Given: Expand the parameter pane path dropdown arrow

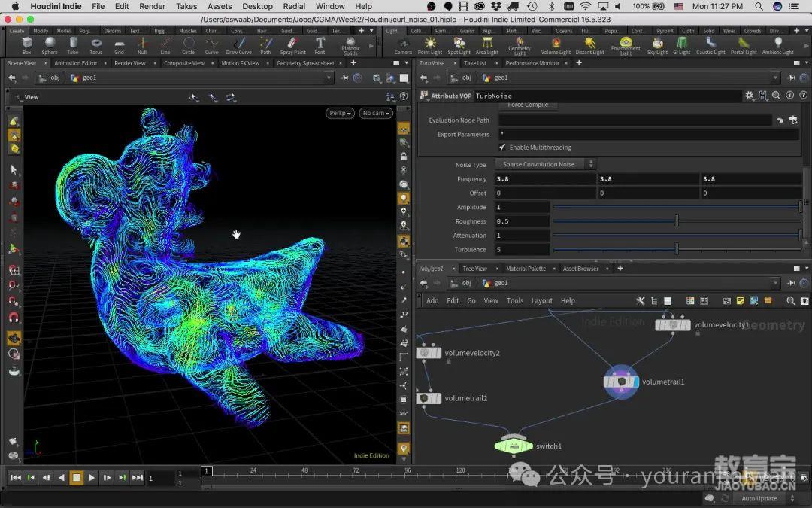Looking at the screenshot, I should point(776,78).
